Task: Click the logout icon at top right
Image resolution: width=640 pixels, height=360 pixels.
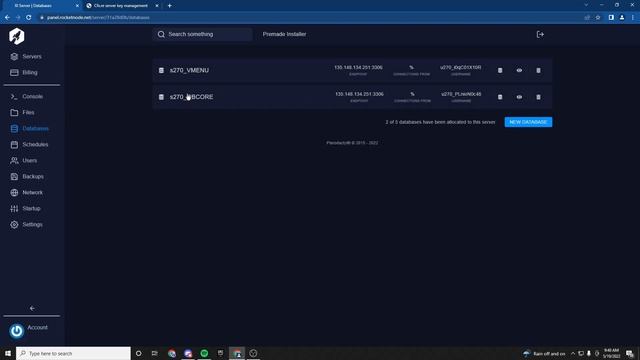Action: coord(540,34)
